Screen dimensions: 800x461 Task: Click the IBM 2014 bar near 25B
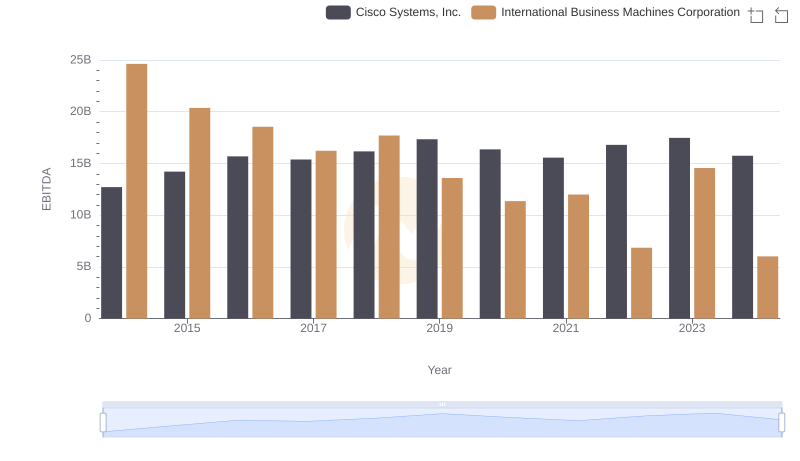[x=137, y=191]
